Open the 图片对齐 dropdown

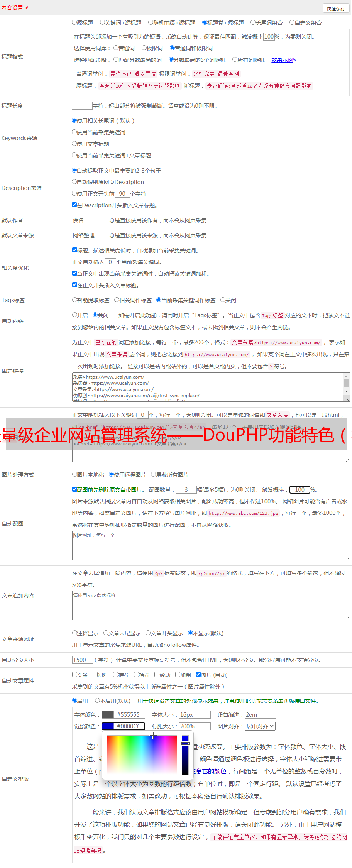click(261, 726)
